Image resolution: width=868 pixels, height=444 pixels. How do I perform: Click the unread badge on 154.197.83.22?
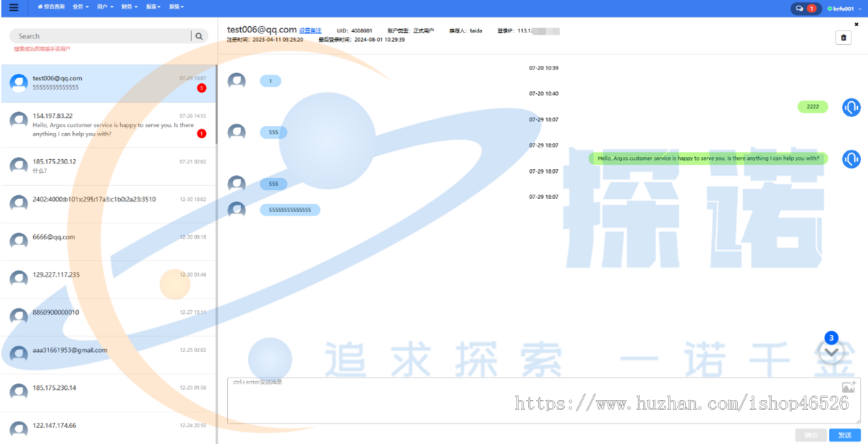pyautogui.click(x=202, y=134)
